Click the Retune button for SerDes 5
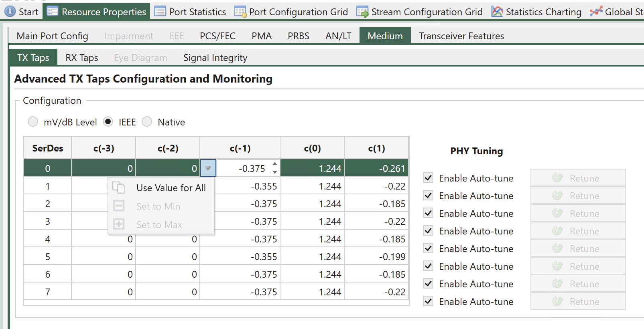The image size is (644, 329). [x=578, y=266]
